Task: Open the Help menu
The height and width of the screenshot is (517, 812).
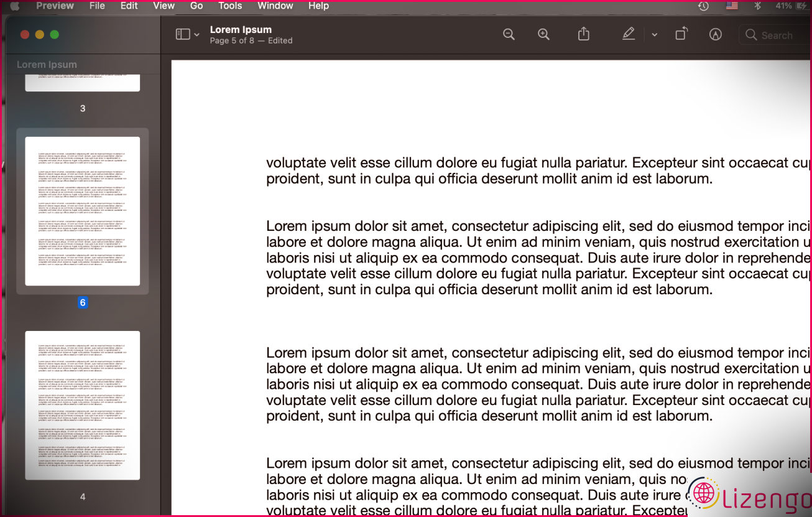Action: tap(318, 6)
